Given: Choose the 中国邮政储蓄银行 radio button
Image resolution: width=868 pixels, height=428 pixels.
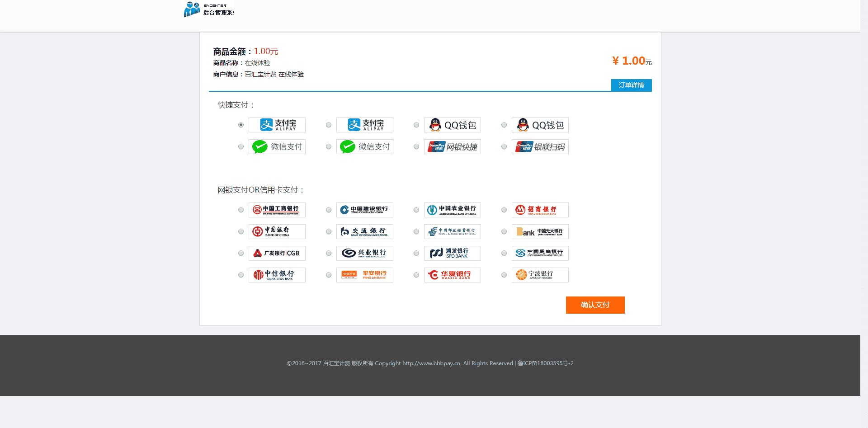Looking at the screenshot, I should coord(416,231).
